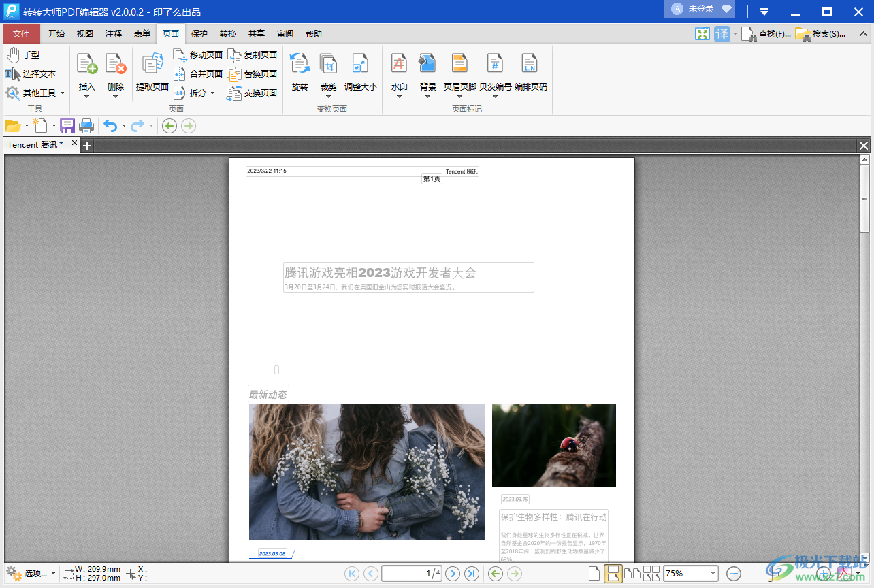
Task: Select two-page facing layout view
Action: [632, 574]
